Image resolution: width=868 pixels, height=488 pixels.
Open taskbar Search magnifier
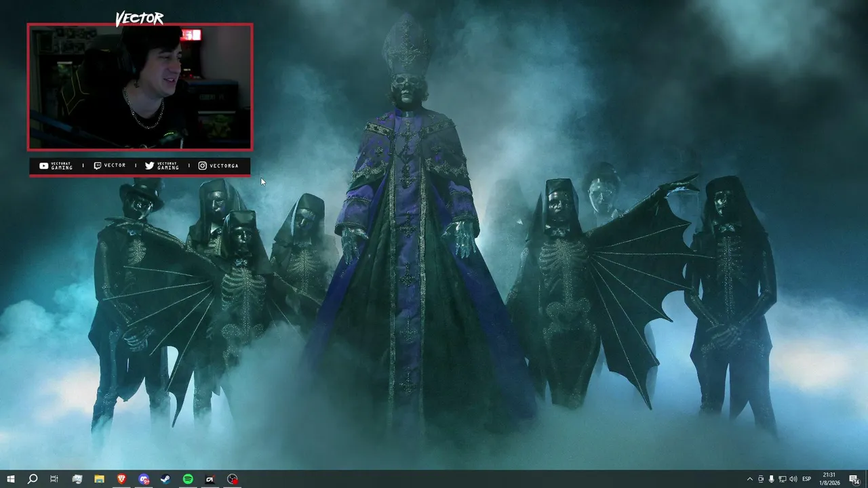(33, 479)
